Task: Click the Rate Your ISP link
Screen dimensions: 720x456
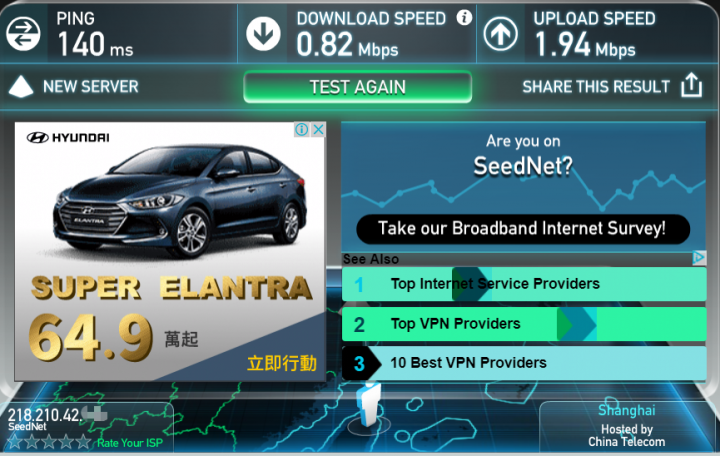Action: 130,443
